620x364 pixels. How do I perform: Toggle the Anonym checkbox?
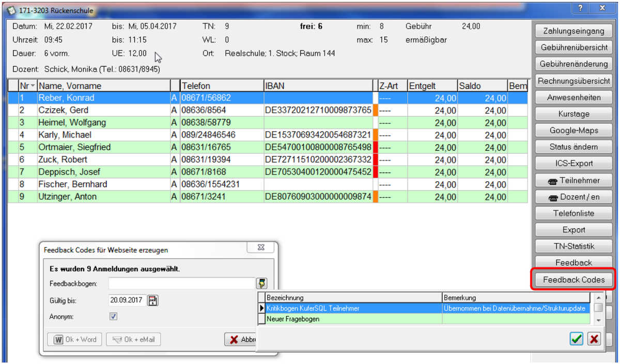click(x=114, y=316)
